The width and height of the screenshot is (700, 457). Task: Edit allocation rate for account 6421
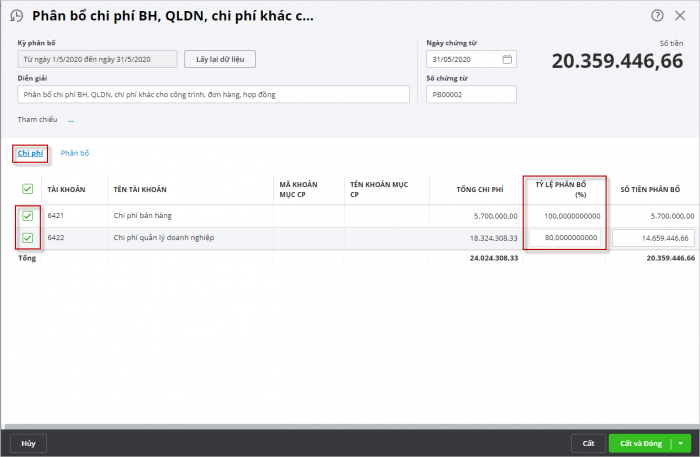563,215
